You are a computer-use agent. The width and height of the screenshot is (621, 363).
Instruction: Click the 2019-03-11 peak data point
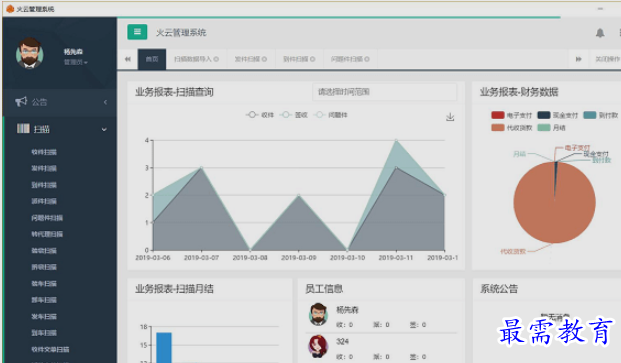(396, 141)
